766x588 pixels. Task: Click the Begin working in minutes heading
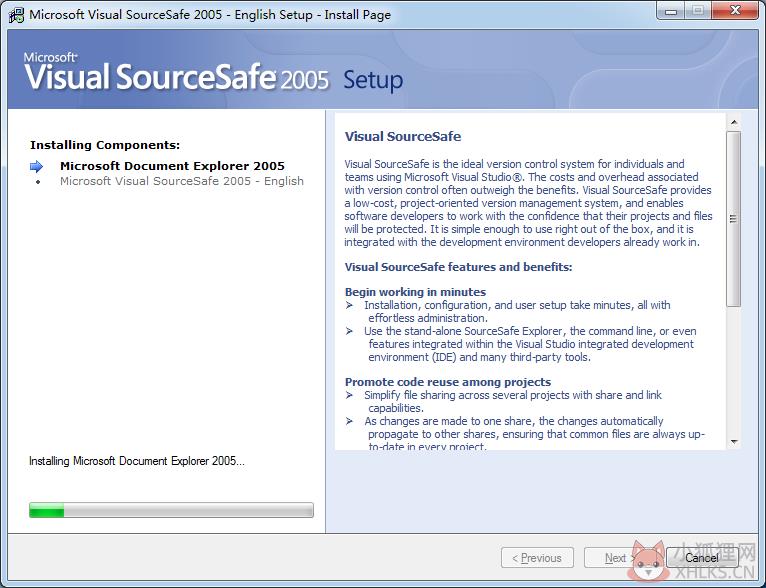[415, 292]
